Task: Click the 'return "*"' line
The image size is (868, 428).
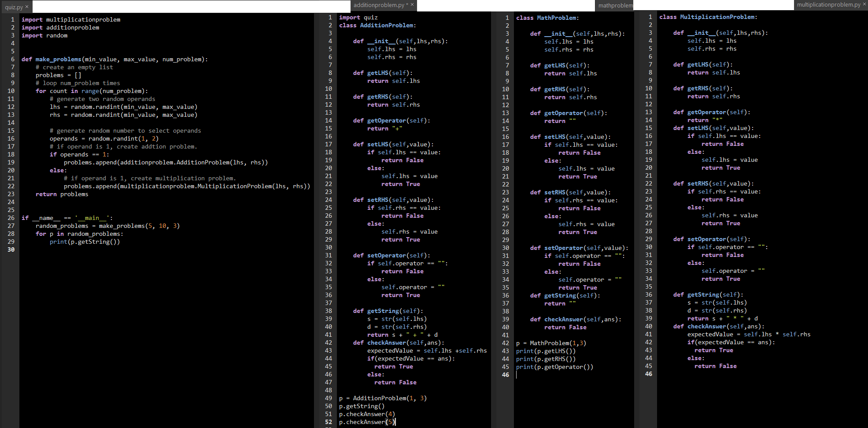Action: 705,120
